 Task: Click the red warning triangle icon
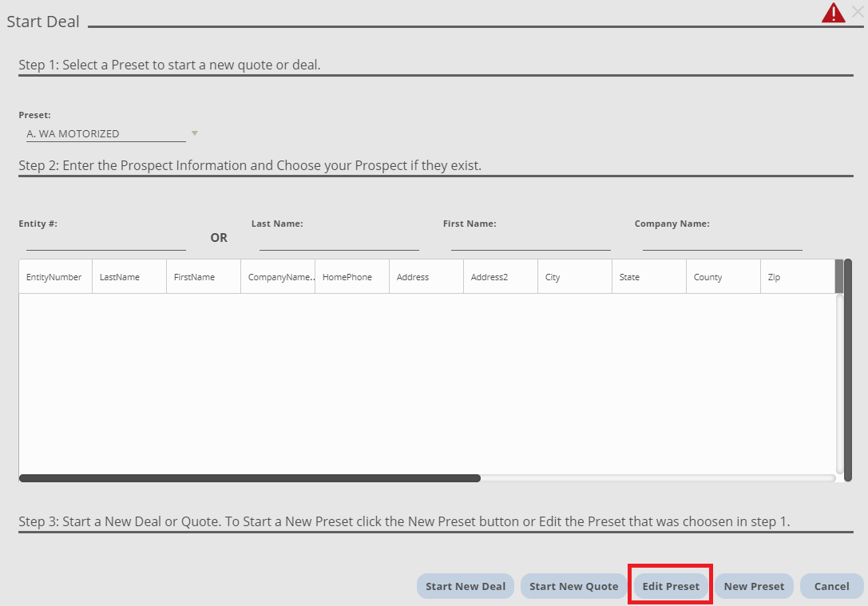pos(833,14)
